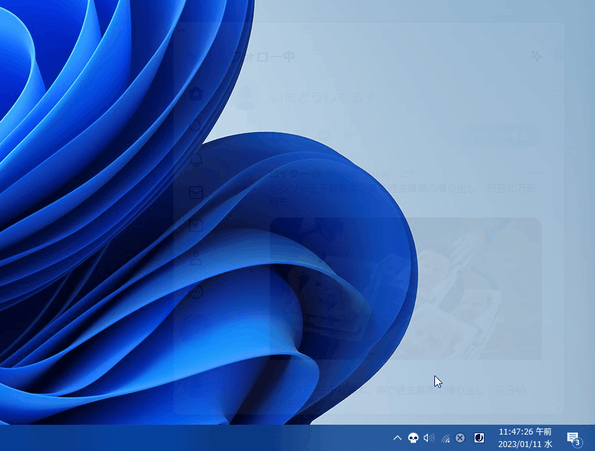Select the フォロー中 timeline header
The height and width of the screenshot is (451, 595).
tap(263, 57)
